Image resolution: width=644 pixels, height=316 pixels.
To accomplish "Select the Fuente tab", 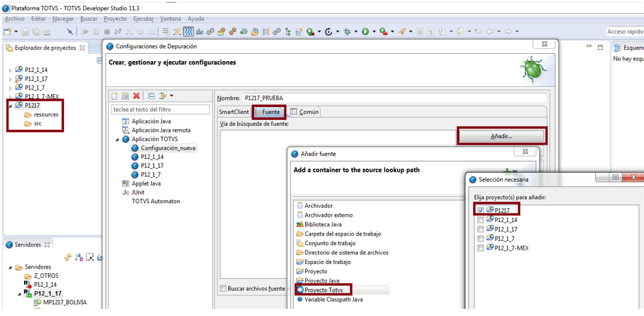I will tap(269, 112).
